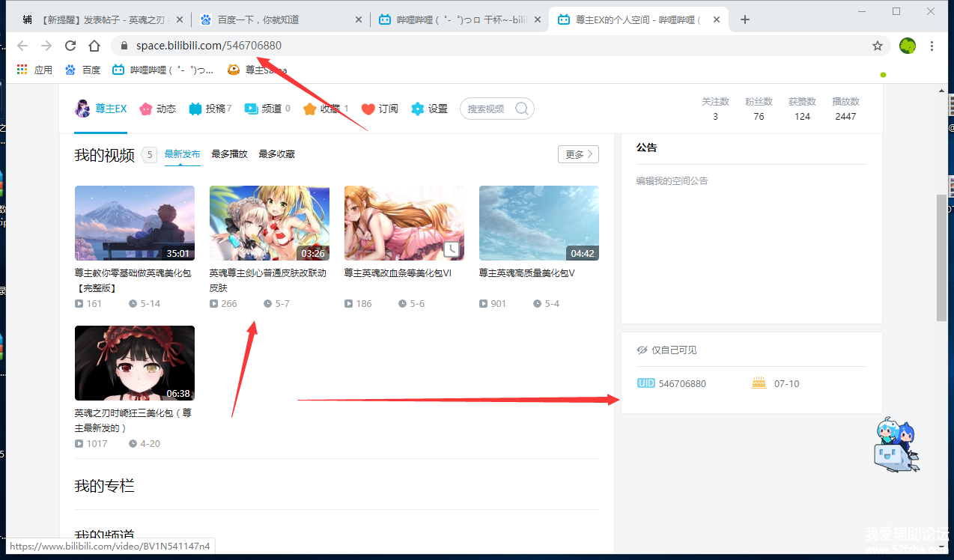Add 尊主英魂改血条等美化包VI to watch later via clock icon
Viewport: 954px width, 560px height.
click(x=452, y=249)
